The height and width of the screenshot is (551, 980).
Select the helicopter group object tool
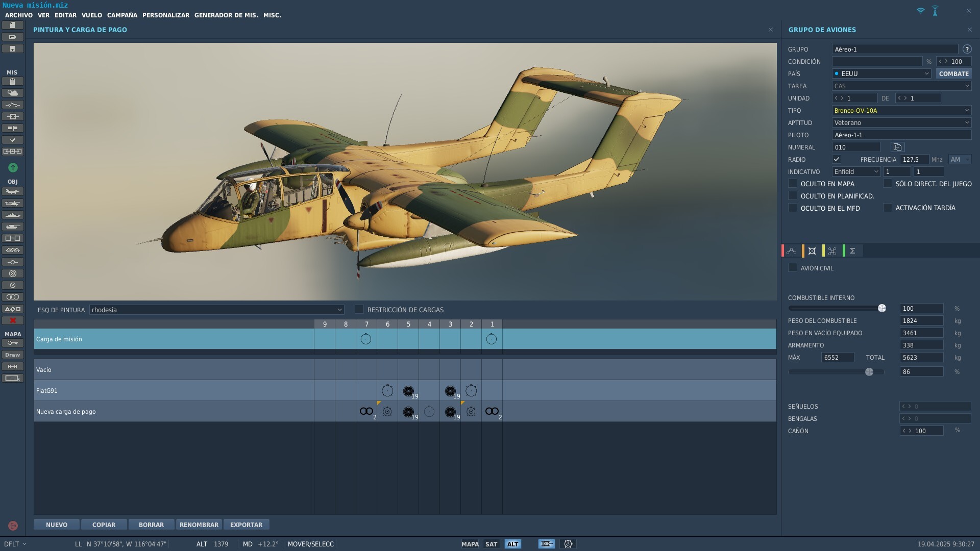coord(13,203)
